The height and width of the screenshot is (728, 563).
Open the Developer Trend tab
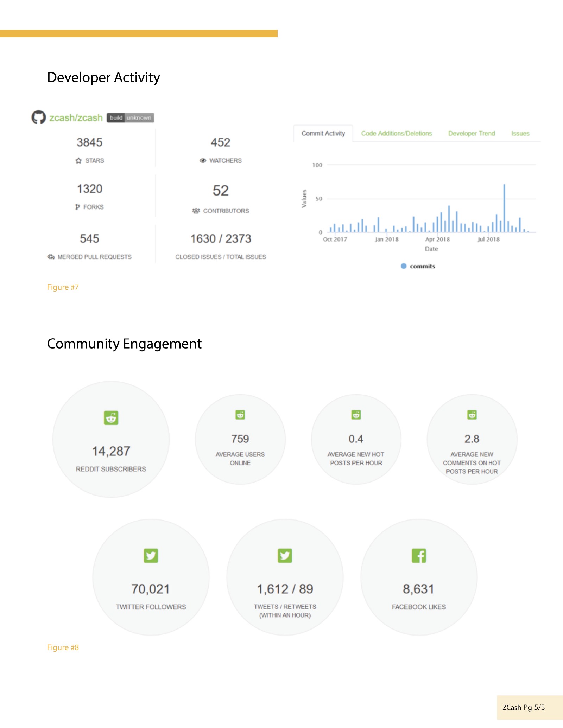coord(472,134)
